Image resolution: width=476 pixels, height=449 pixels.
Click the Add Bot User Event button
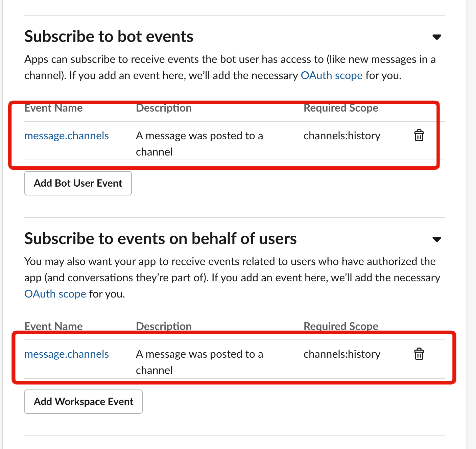pyautogui.click(x=78, y=183)
